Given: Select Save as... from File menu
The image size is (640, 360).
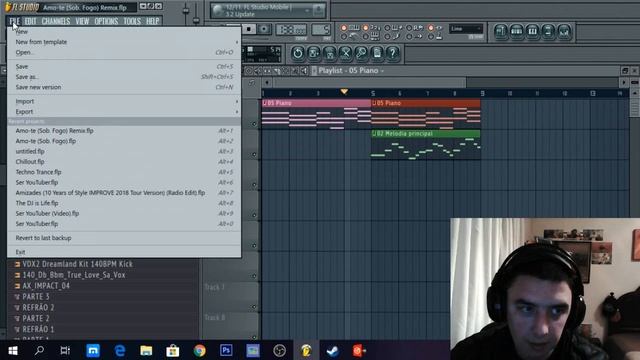Looking at the screenshot, I should (124, 77).
